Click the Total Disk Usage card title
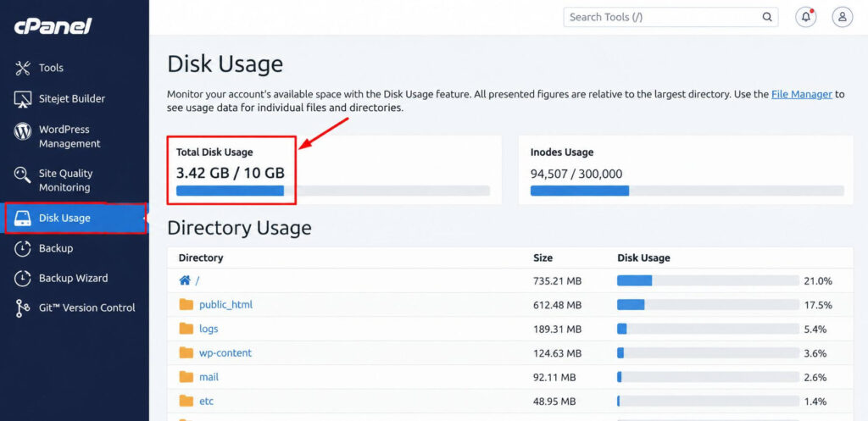Image resolution: width=868 pixels, height=421 pixels. pyautogui.click(x=214, y=152)
